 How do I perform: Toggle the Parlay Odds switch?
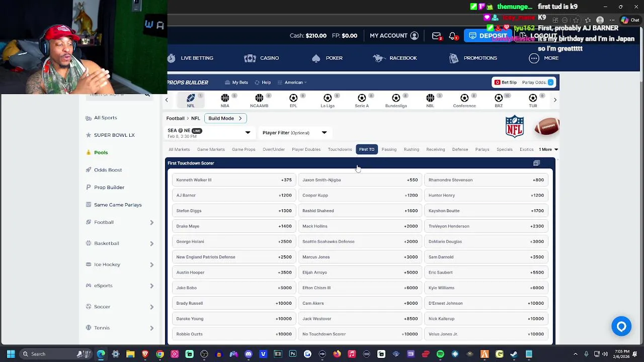point(550,82)
